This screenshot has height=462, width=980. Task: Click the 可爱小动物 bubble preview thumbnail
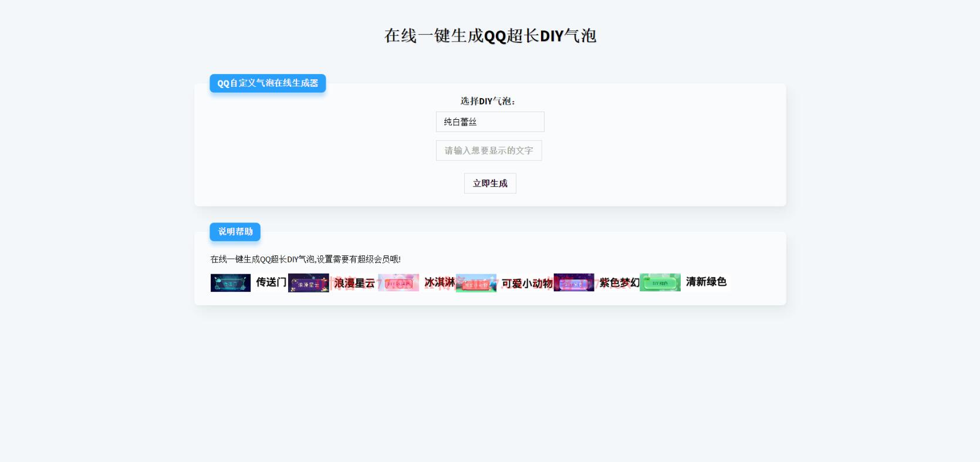(x=476, y=283)
